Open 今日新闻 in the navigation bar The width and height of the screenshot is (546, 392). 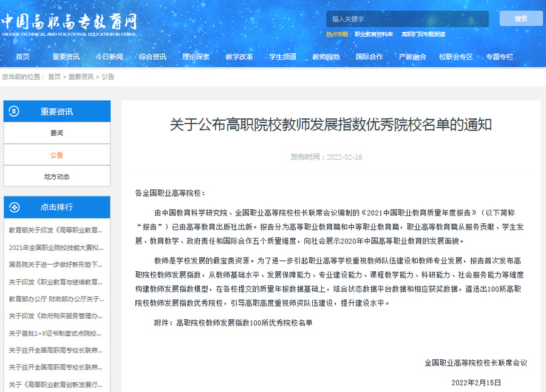coord(109,57)
